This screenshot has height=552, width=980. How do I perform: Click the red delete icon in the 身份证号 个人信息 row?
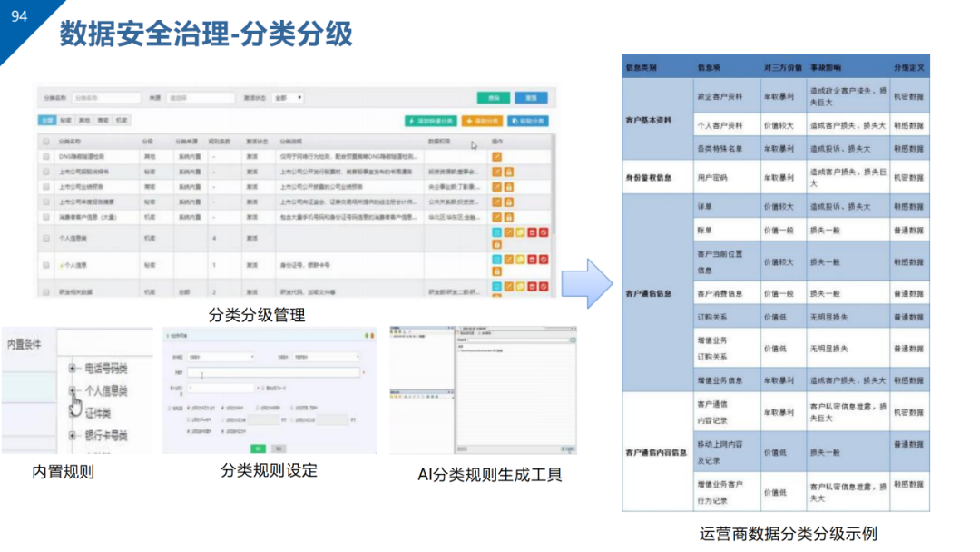click(x=532, y=260)
